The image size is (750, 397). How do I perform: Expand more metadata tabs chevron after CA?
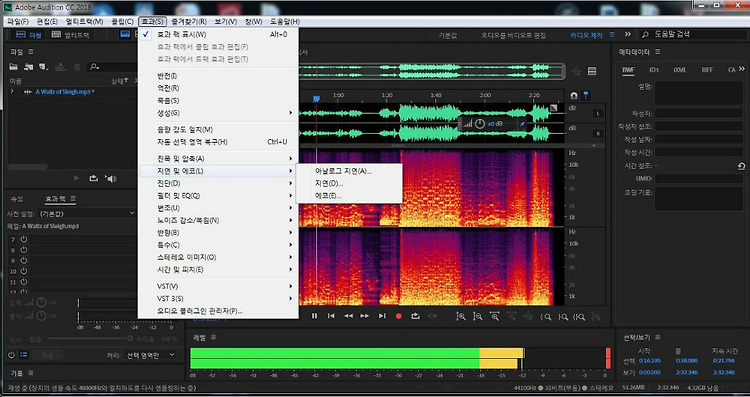click(741, 69)
